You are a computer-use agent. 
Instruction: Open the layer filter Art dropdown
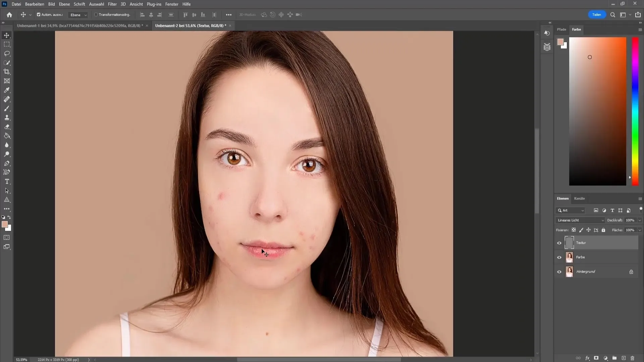[571, 210]
